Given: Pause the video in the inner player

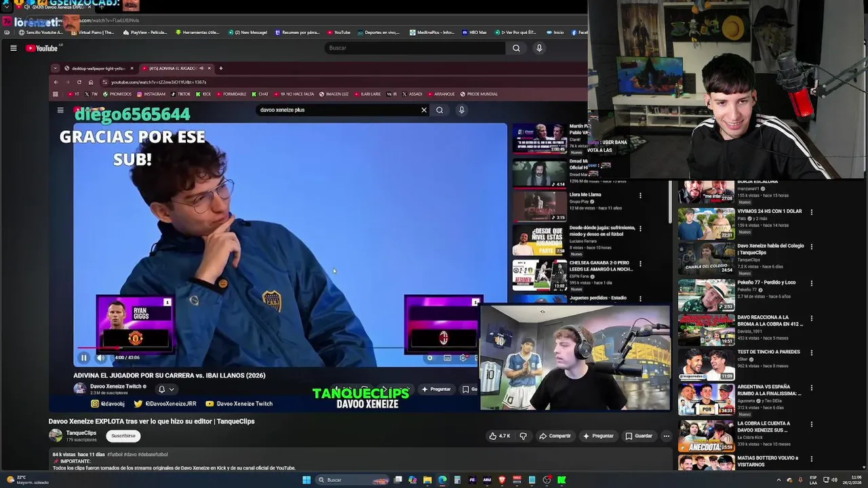Looking at the screenshot, I should point(84,358).
